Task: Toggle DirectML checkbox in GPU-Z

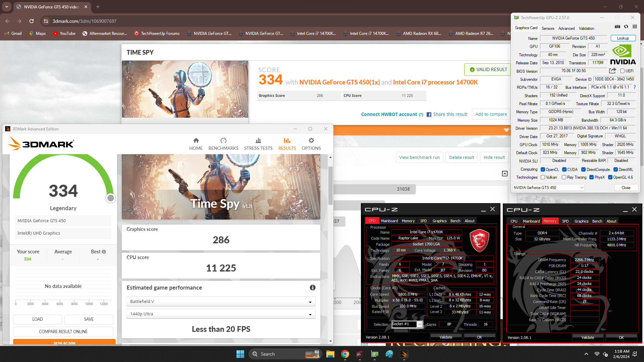Action: [x=615, y=170]
